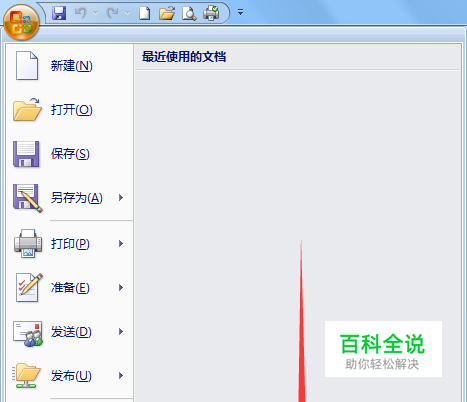This screenshot has width=467, height=402.
Task: Select the 新建(N) menu entry
Action: [x=71, y=66]
